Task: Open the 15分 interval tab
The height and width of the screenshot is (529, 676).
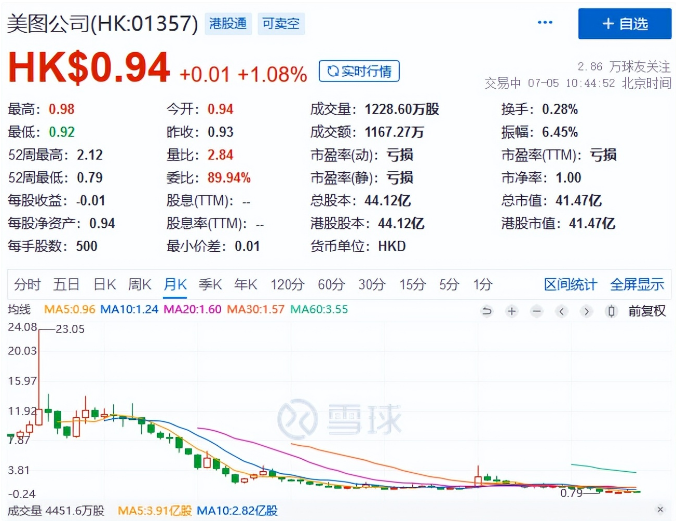Action: coord(412,285)
